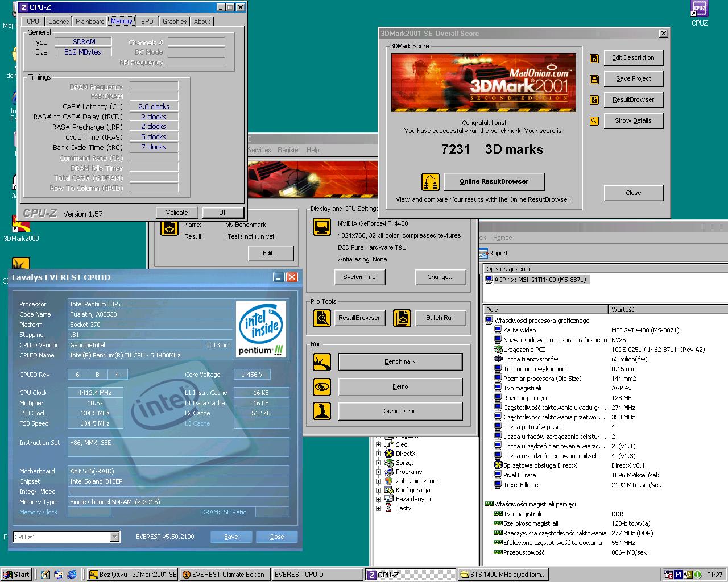Click the ResultBrowser icon beside ResultBrowser button
Screen dimensions: 728x582
click(x=594, y=100)
